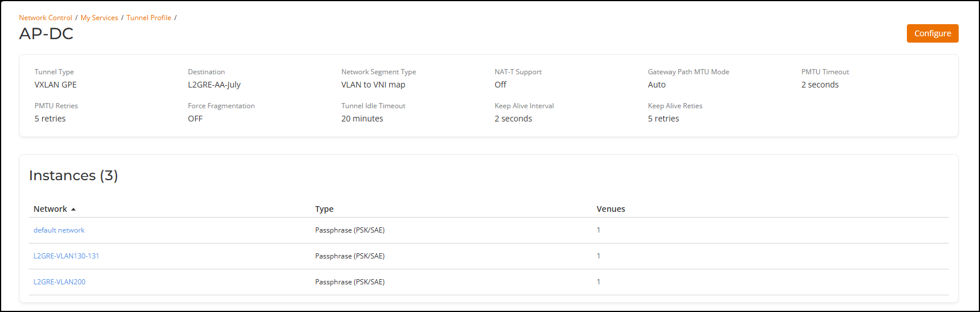Navigate to Tunnel Profile breadcrumb
Screen dimensions: 980x312
point(149,18)
